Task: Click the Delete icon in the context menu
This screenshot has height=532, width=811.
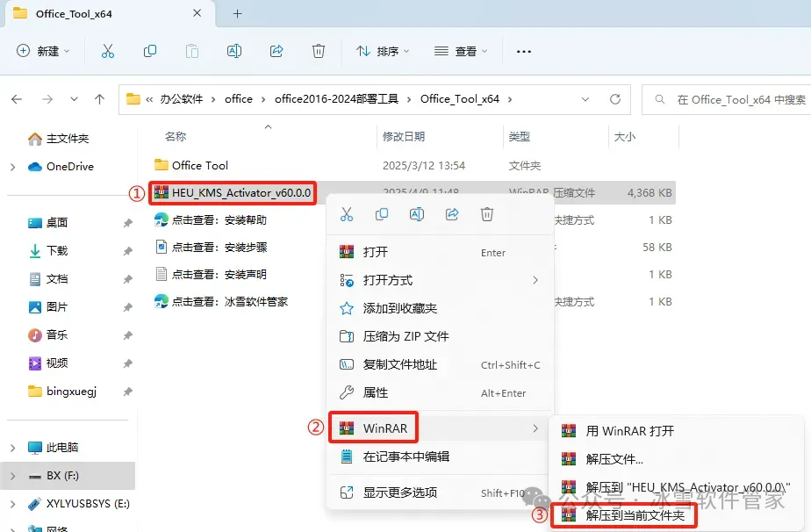Action: tap(487, 214)
